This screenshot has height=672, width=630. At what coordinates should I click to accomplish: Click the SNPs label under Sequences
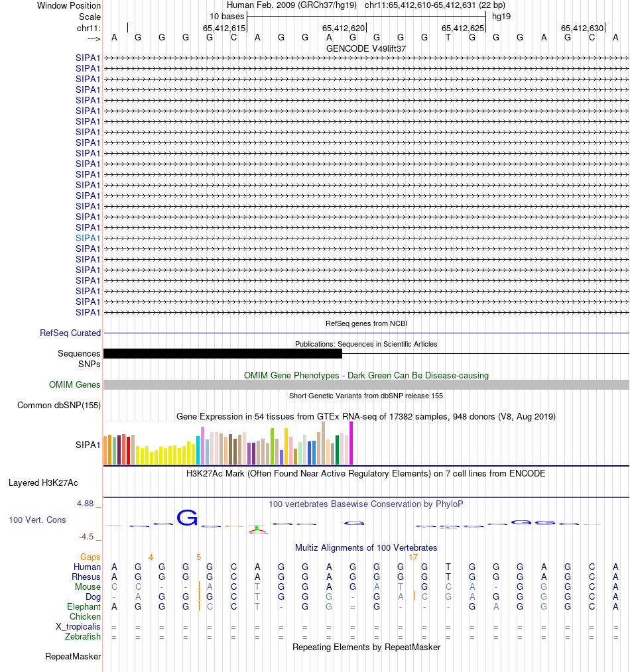click(90, 364)
